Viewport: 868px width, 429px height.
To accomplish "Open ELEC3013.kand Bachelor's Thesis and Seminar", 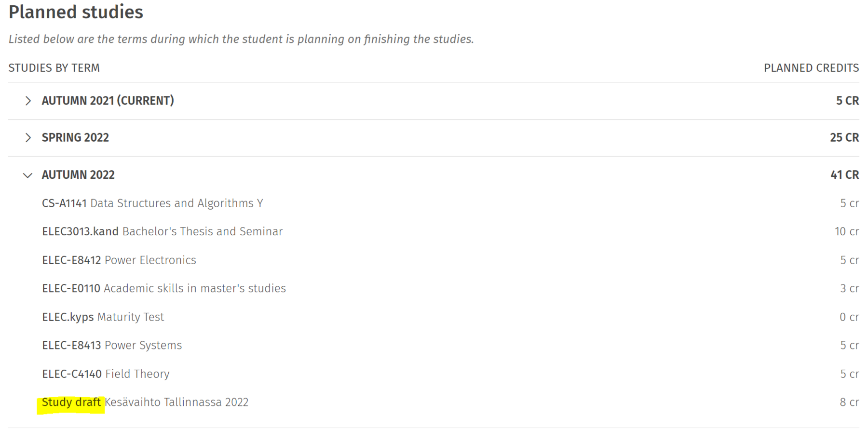I will click(162, 232).
